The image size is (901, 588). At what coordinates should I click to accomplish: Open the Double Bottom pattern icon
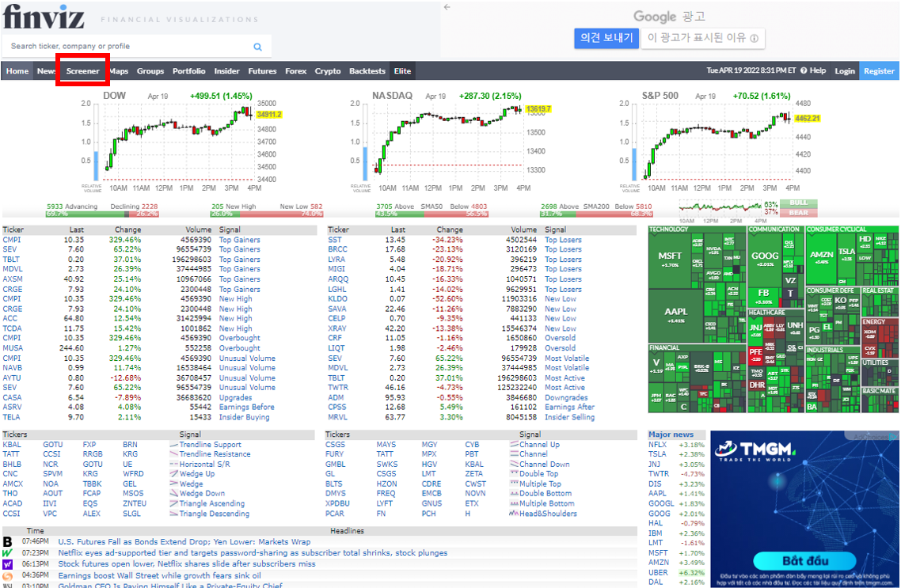click(515, 493)
